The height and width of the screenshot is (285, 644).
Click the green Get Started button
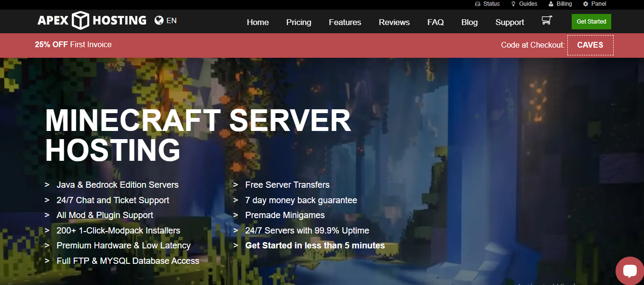[591, 21]
